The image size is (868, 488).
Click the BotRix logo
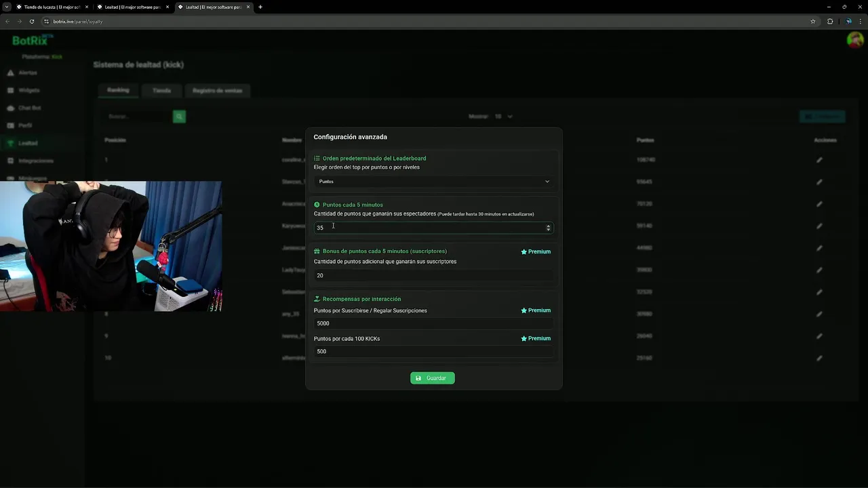(x=32, y=40)
